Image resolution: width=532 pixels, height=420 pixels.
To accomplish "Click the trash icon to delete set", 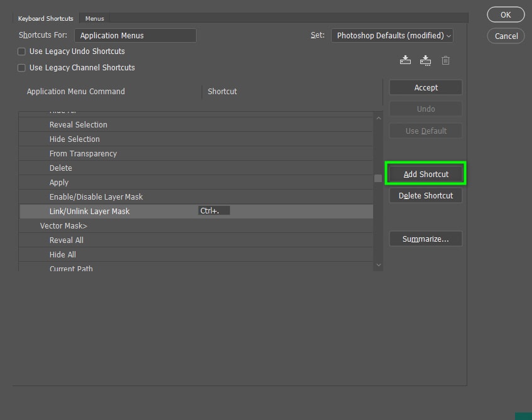I will [445, 60].
